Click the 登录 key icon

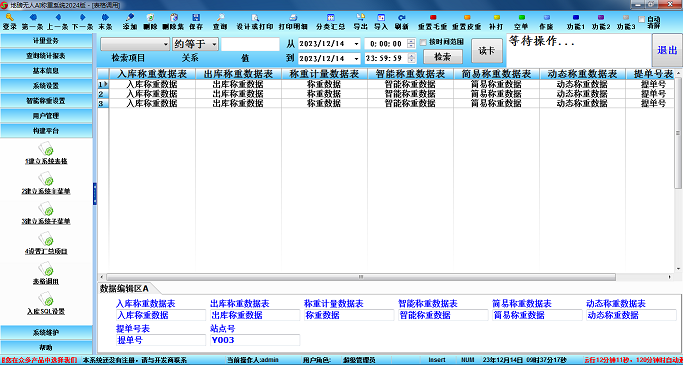10,17
